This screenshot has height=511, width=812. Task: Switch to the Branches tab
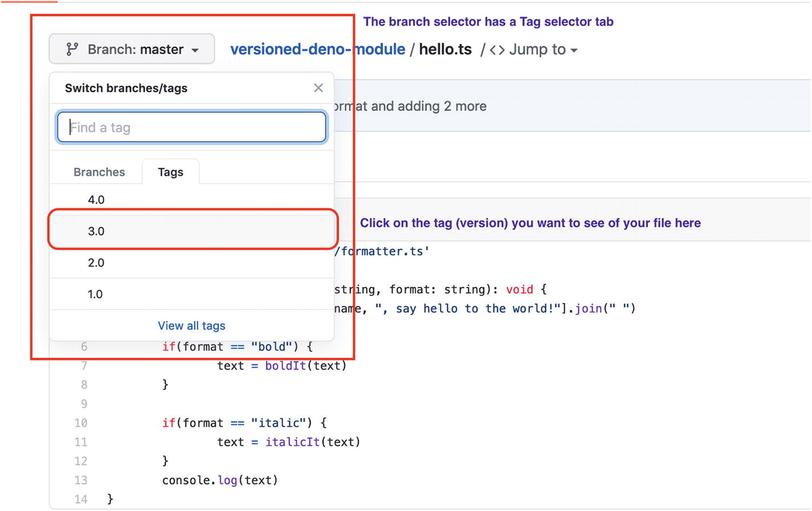coord(99,172)
